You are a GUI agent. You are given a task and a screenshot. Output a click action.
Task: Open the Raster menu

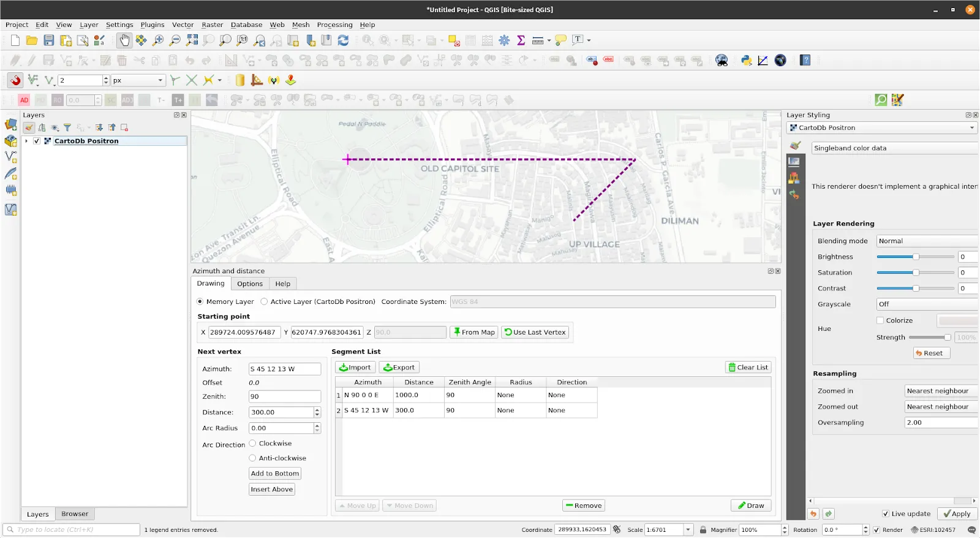click(212, 25)
